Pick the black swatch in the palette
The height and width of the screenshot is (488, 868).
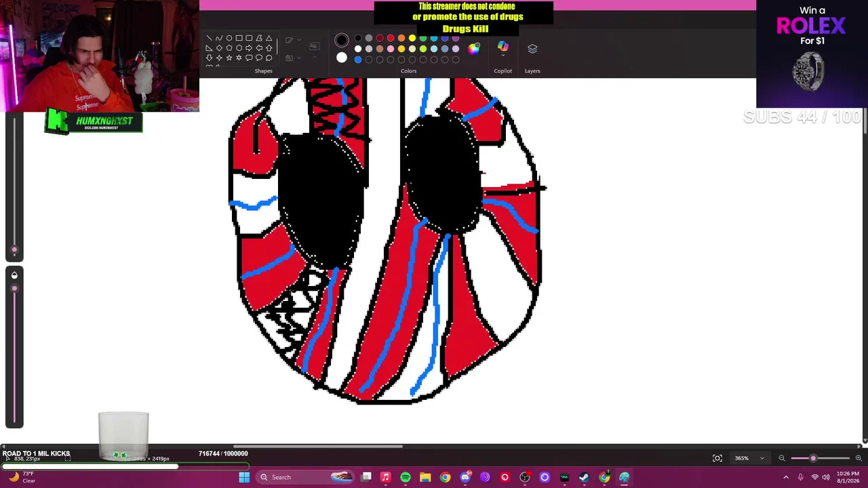click(x=358, y=38)
